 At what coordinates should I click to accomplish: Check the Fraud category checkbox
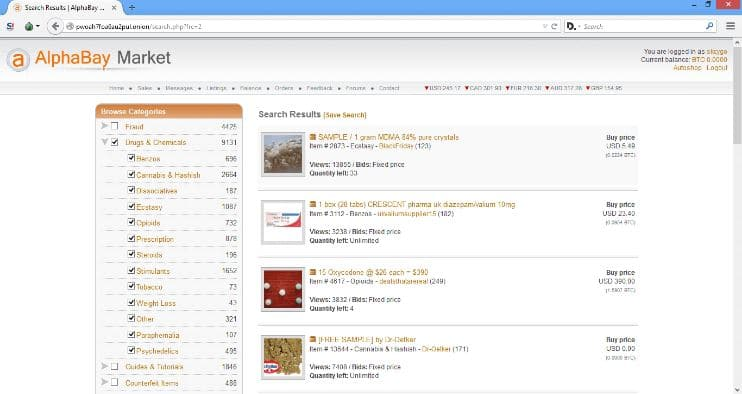(115, 126)
